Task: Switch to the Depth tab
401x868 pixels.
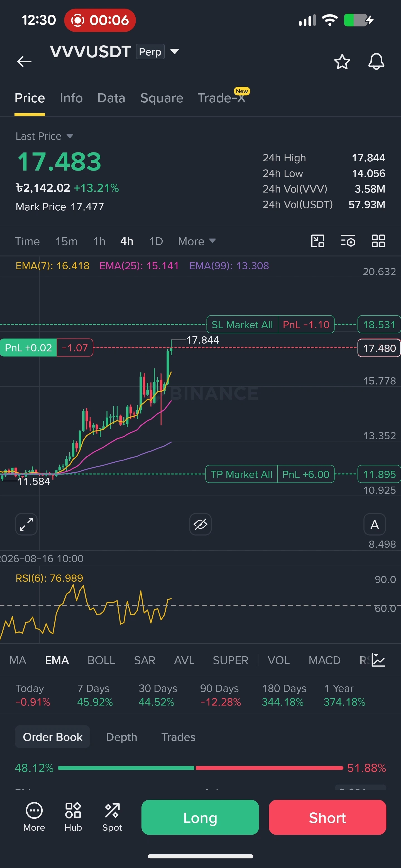Action: pos(121,737)
